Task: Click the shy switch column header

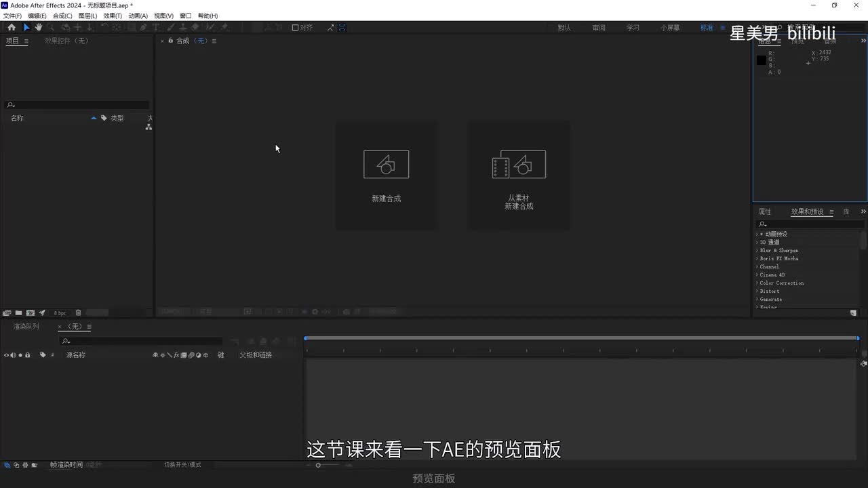Action: [155, 355]
